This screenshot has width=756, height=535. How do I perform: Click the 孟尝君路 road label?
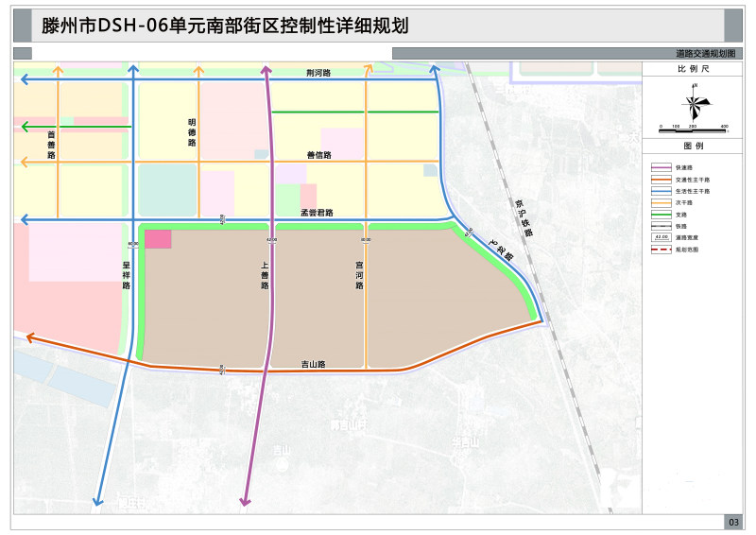click(317, 213)
